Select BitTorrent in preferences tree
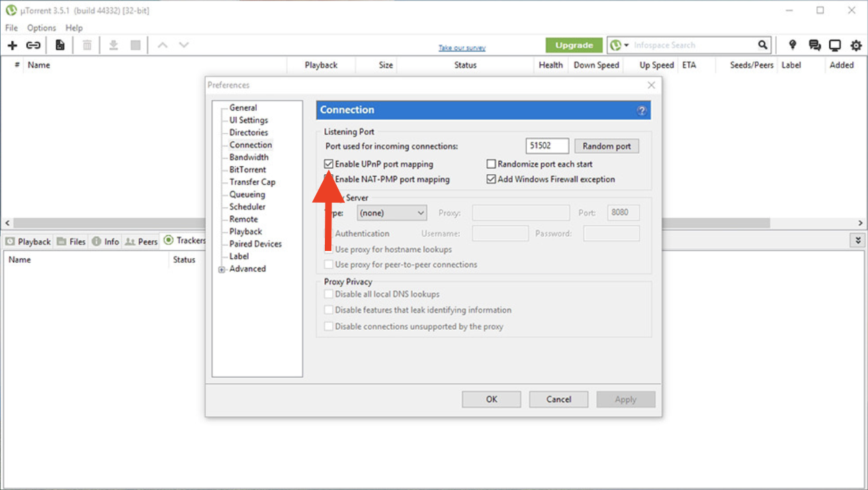The width and height of the screenshot is (868, 490). click(247, 170)
